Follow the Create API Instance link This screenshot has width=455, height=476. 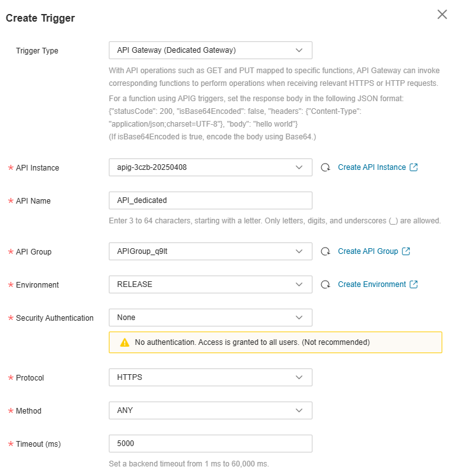(372, 167)
